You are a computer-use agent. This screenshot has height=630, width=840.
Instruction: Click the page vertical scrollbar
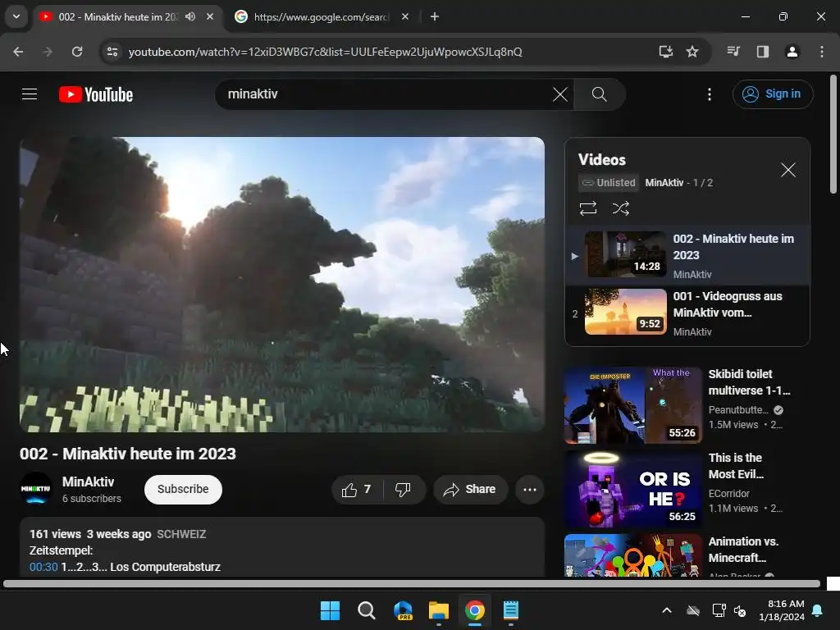(x=833, y=134)
